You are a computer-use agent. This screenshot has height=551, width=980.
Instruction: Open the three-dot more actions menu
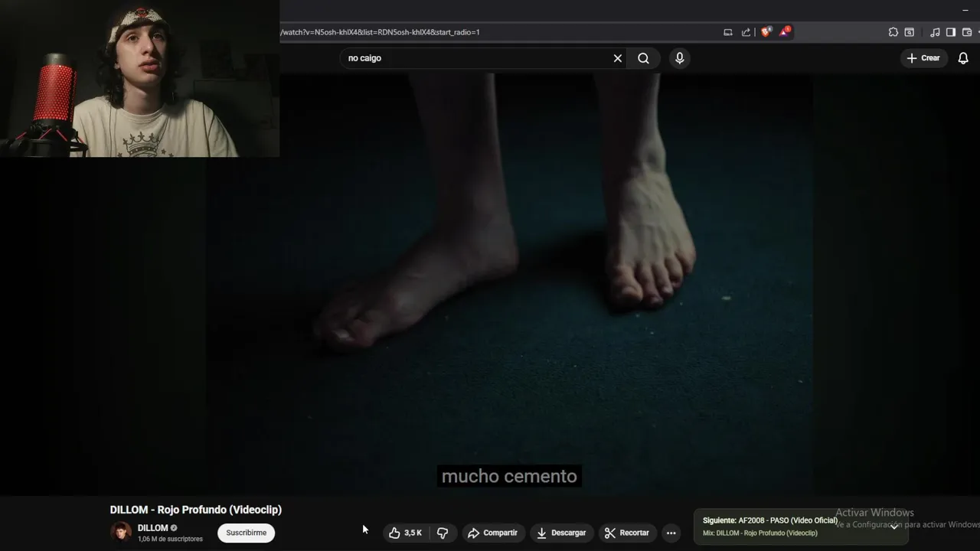pyautogui.click(x=671, y=533)
